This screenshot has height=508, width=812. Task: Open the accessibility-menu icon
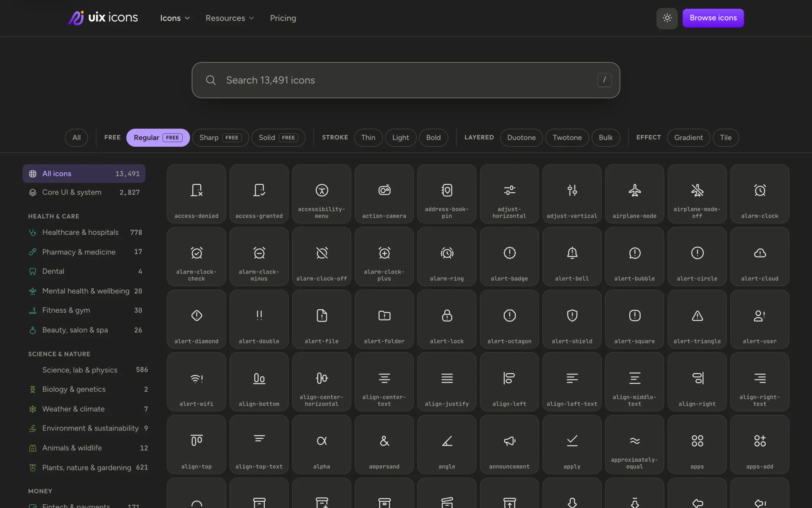click(322, 194)
